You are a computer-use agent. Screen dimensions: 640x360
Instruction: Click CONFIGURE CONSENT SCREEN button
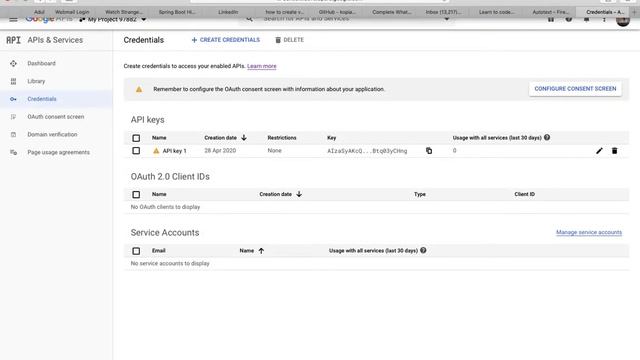coord(575,89)
